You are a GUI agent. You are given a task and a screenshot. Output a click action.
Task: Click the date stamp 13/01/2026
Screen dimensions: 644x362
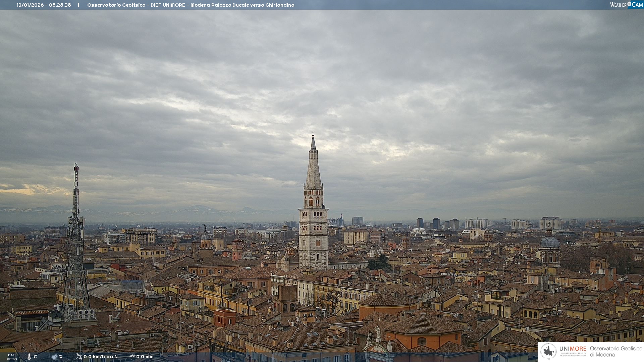pos(31,5)
